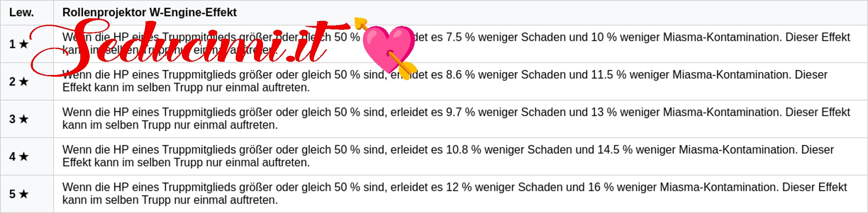
Task: Click the number 1 in the level column
Action: point(12,44)
